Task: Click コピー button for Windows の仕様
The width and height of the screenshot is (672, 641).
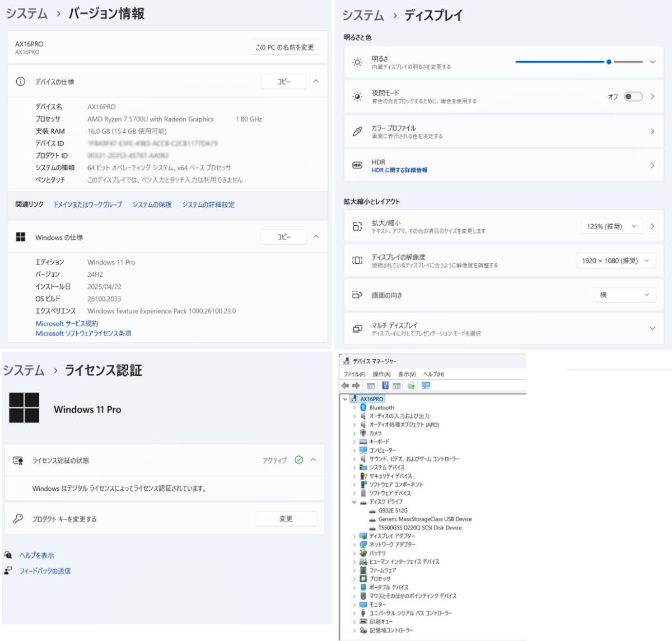Action: coord(284,237)
